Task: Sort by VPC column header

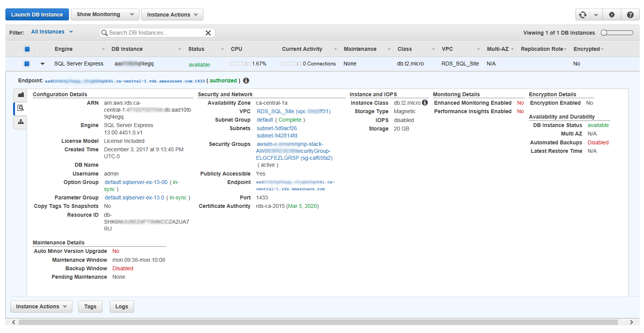Action: click(447, 49)
